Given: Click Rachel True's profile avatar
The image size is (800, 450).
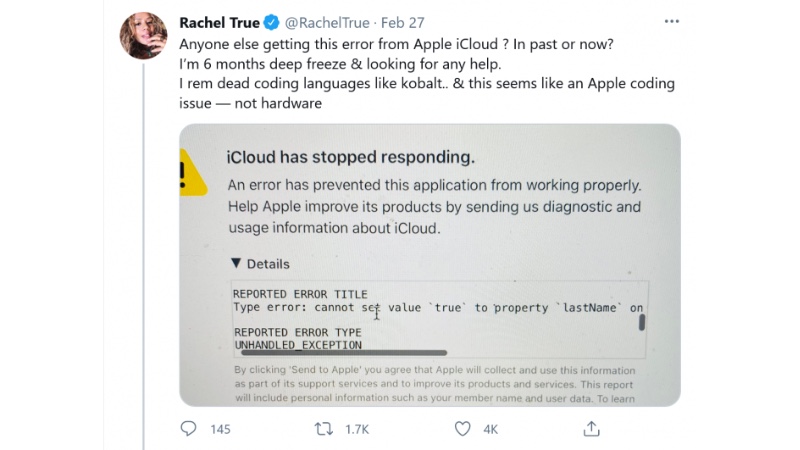Looking at the screenshot, I should 142,37.
